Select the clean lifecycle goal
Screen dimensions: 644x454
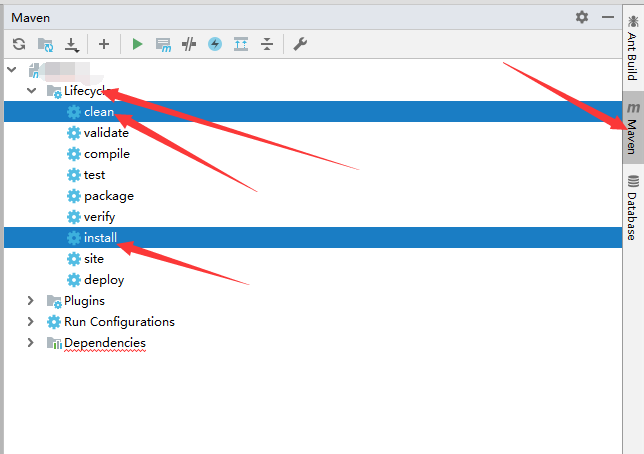(313, 112)
